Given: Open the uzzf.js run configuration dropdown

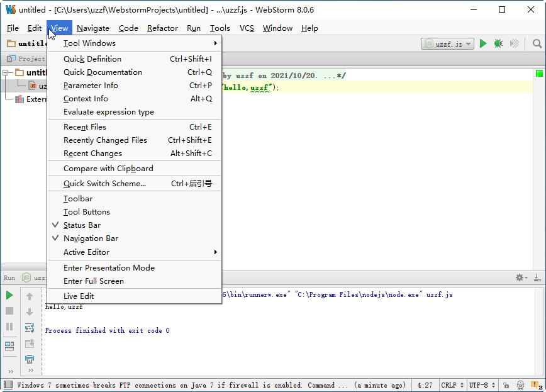Looking at the screenshot, I should click(x=447, y=44).
